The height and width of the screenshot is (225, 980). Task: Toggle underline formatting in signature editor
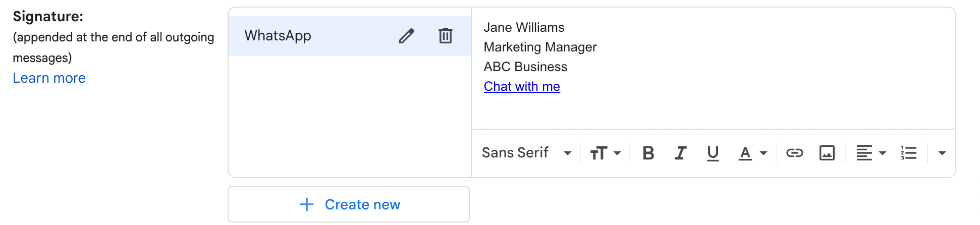713,153
